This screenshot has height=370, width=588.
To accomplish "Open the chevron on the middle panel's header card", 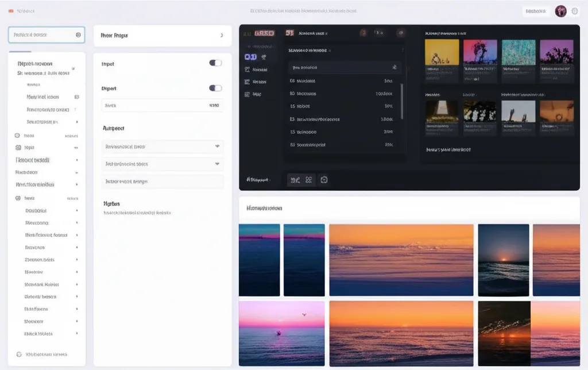I will click(221, 35).
